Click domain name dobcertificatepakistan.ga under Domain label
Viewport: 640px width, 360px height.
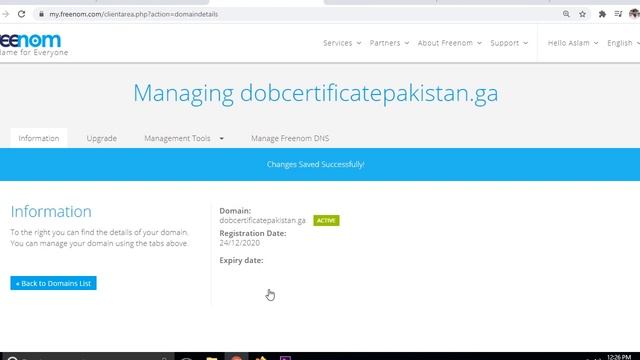click(x=262, y=220)
